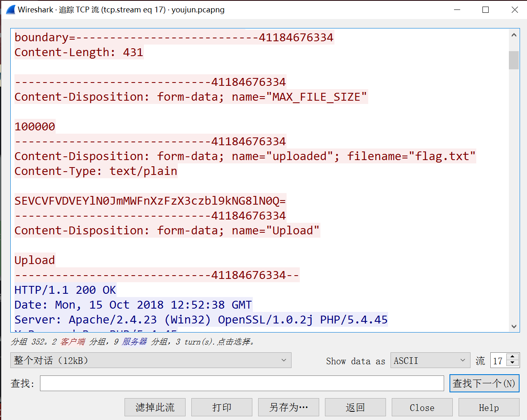Viewport: 527px width, 420px height.
Task: Click the standalone Upload value line
Action: click(x=35, y=260)
